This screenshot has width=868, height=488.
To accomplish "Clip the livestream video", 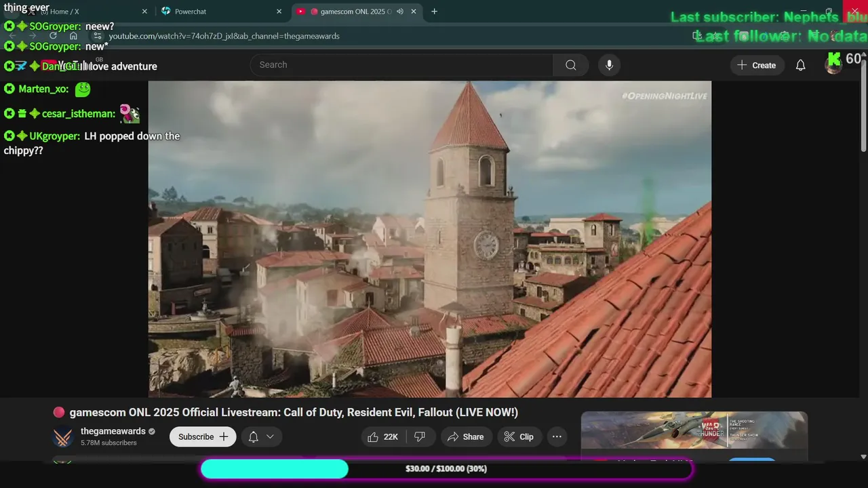I will [519, 436].
